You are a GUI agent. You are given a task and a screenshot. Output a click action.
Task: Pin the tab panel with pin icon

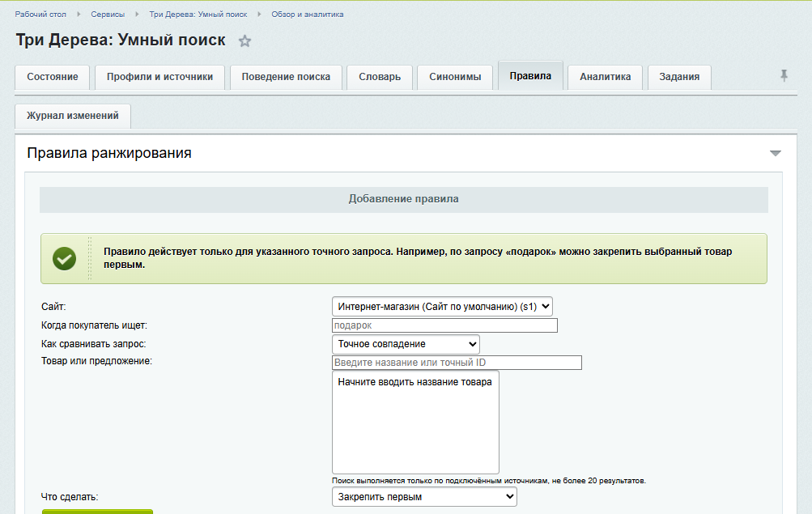pyautogui.click(x=784, y=76)
